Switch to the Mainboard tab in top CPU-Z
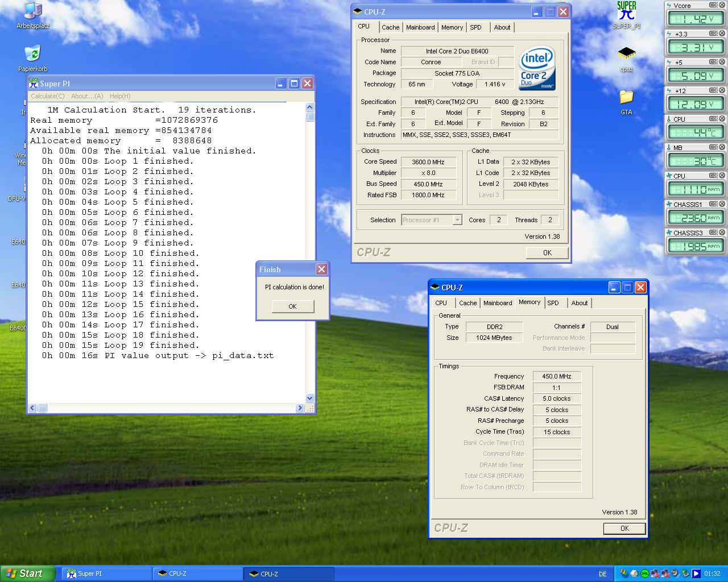 (x=420, y=27)
